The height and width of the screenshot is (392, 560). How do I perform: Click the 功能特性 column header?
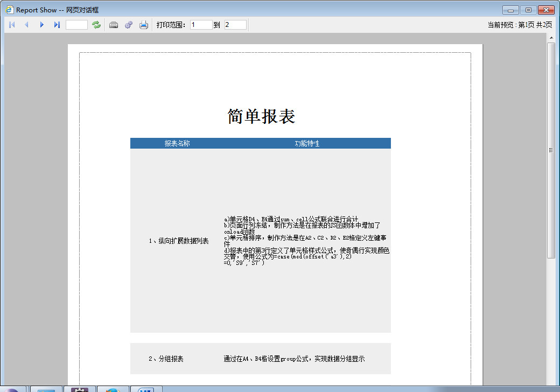point(307,144)
